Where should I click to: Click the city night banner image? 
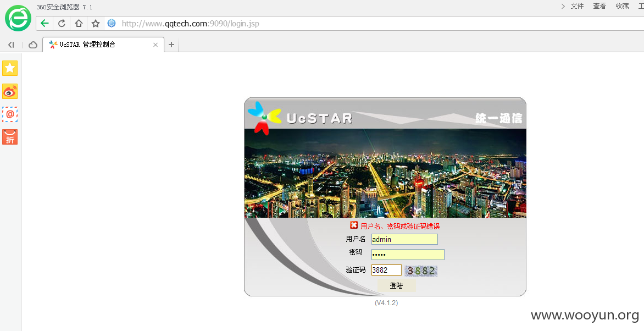(385, 173)
